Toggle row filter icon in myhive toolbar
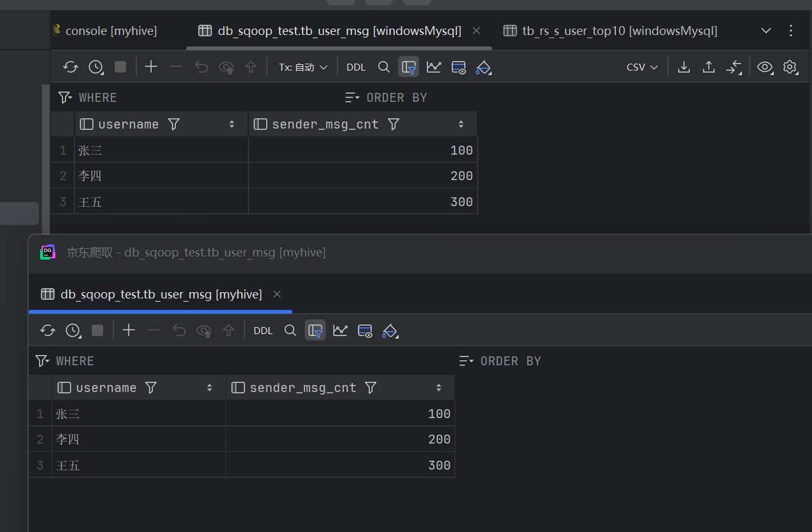812x532 pixels. 315,330
